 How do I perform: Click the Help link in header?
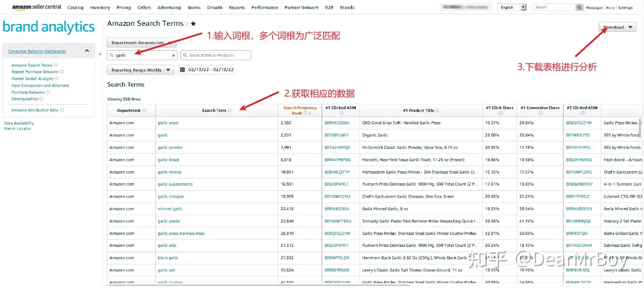(610, 8)
